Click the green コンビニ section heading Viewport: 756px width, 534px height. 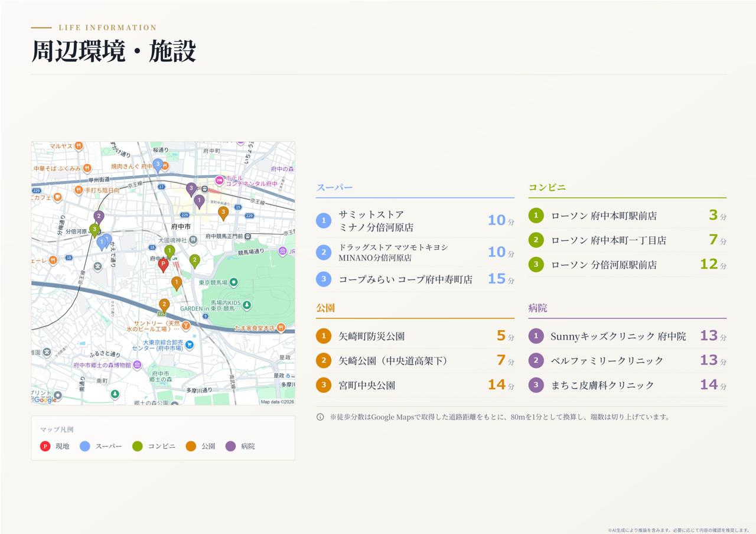548,187
